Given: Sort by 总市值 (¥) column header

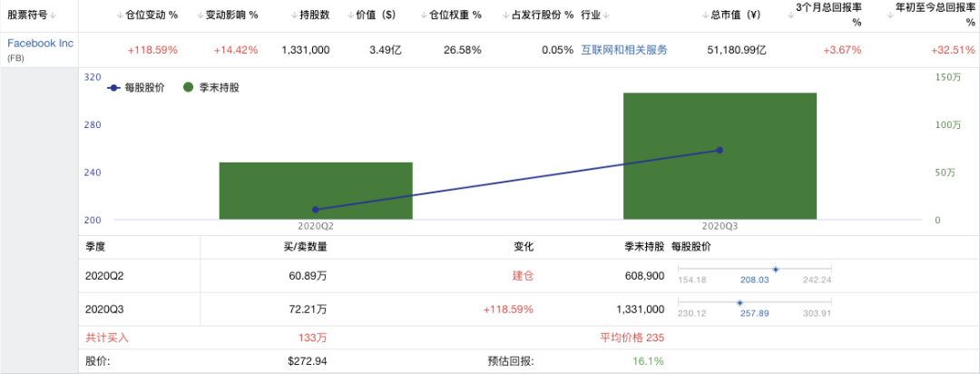Looking at the screenshot, I should click(x=731, y=15).
